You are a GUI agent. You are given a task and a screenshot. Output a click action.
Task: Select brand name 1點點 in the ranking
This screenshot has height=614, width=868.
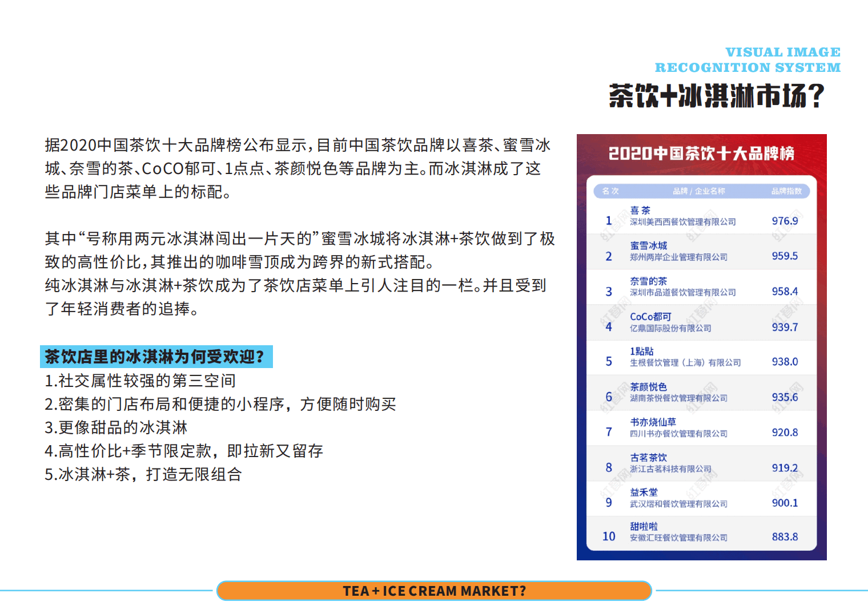pos(642,352)
